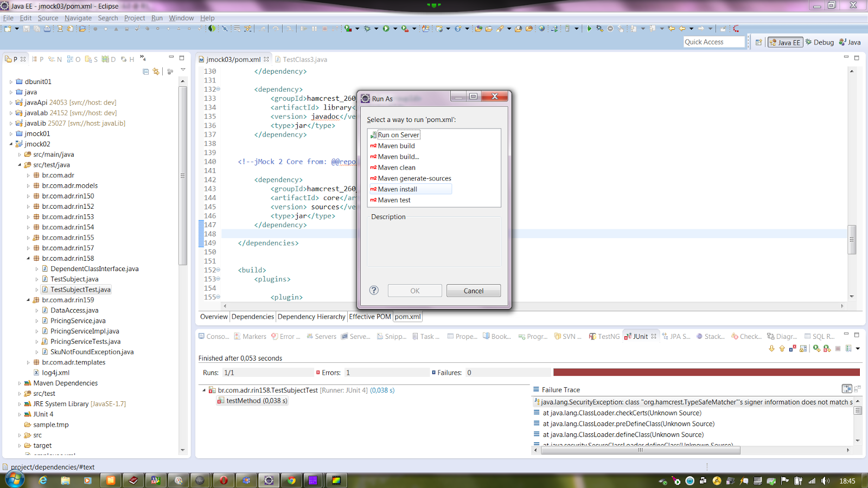Click Cancel in the Run As dialog
868x488 pixels.
(474, 291)
